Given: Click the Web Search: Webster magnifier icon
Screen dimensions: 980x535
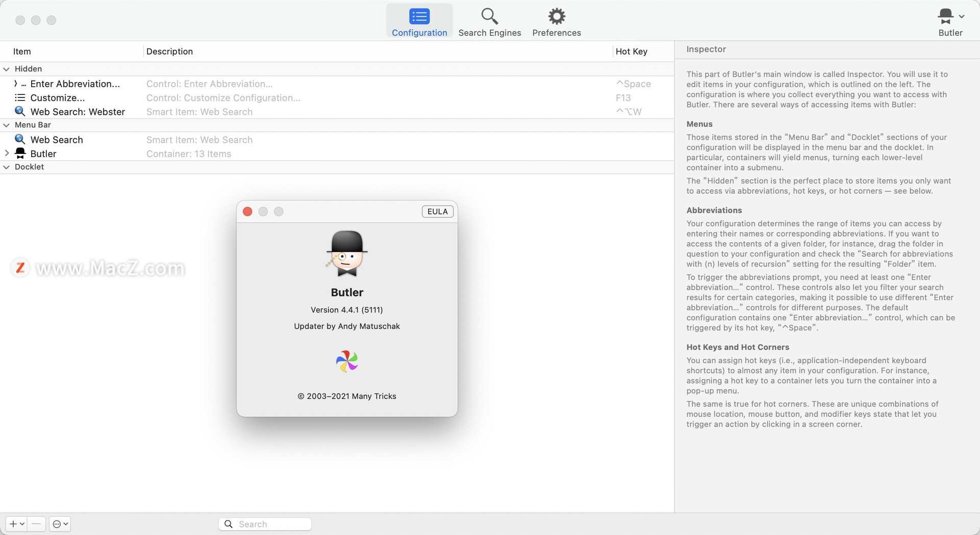Looking at the screenshot, I should coord(20,111).
